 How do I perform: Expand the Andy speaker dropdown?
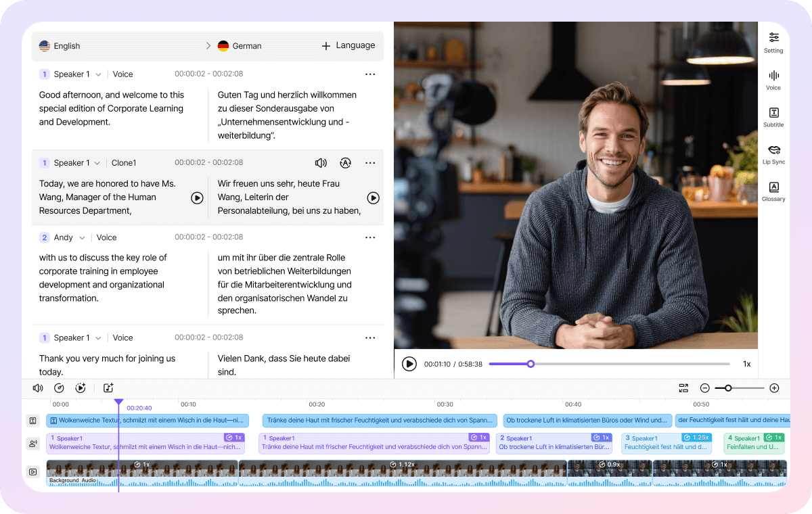pyautogui.click(x=82, y=238)
